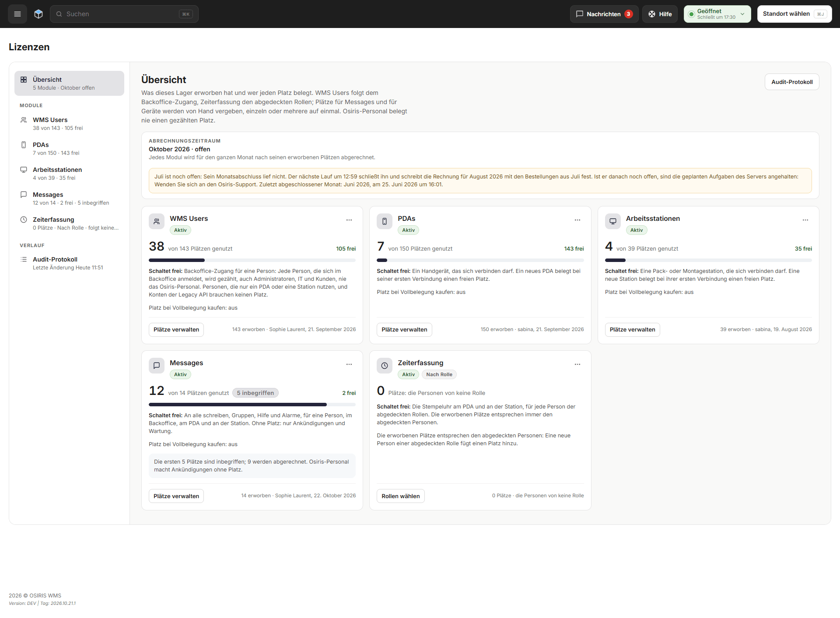Viewport: 840px width, 618px height.
Task: Open the PDAs module in sidebar
Action: coord(69,149)
